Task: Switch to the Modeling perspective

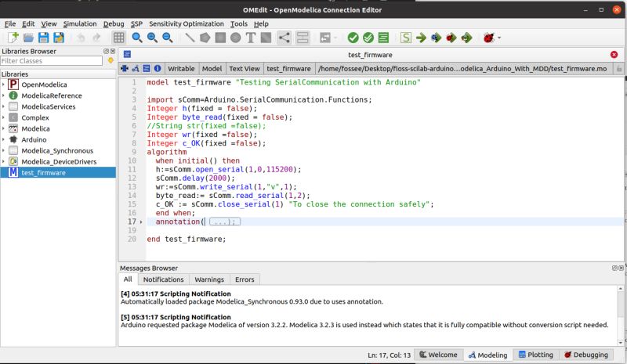Action: click(487, 355)
